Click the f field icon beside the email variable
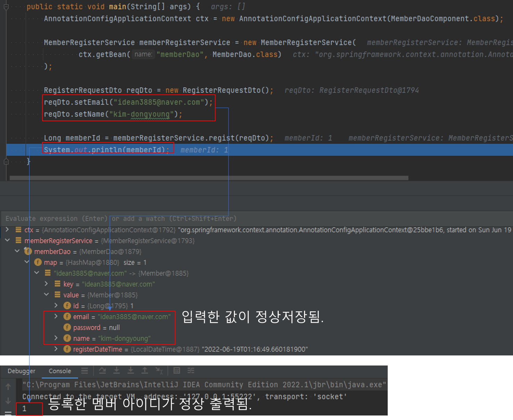Viewport: 513px width, 420px height. [x=67, y=317]
